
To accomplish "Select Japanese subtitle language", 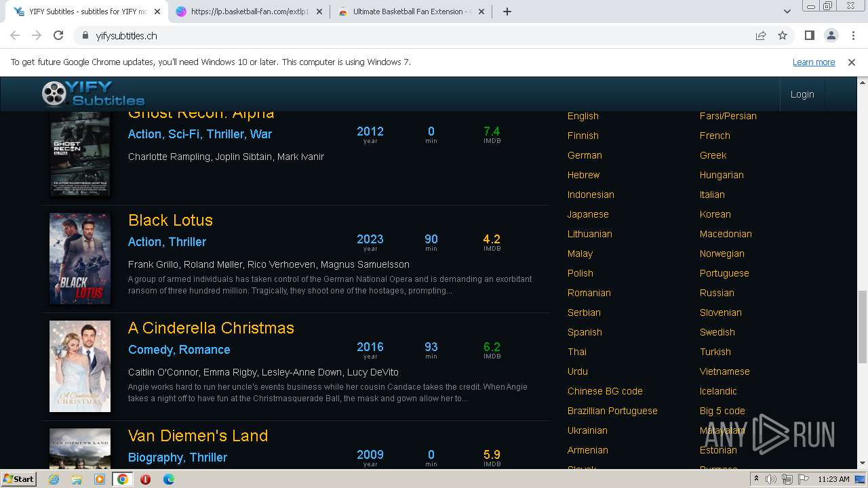I will tap(588, 214).
